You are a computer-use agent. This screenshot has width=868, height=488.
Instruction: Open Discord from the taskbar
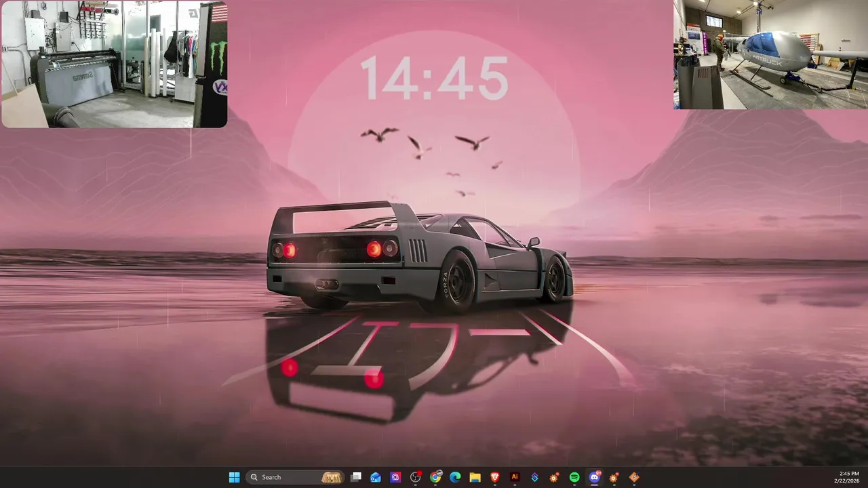tap(595, 477)
